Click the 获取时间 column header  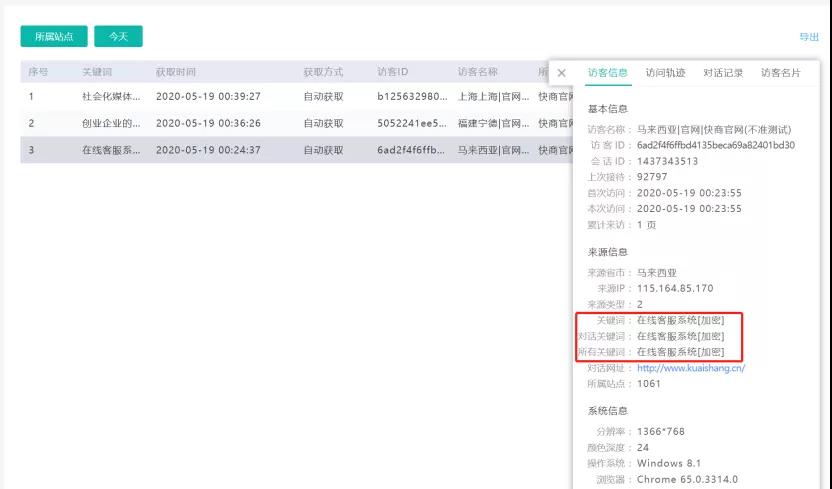point(176,72)
